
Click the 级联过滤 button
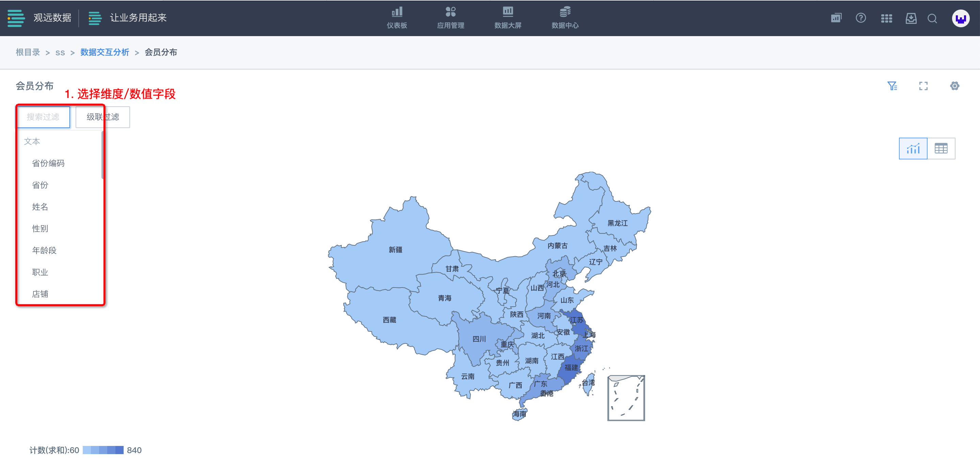103,117
